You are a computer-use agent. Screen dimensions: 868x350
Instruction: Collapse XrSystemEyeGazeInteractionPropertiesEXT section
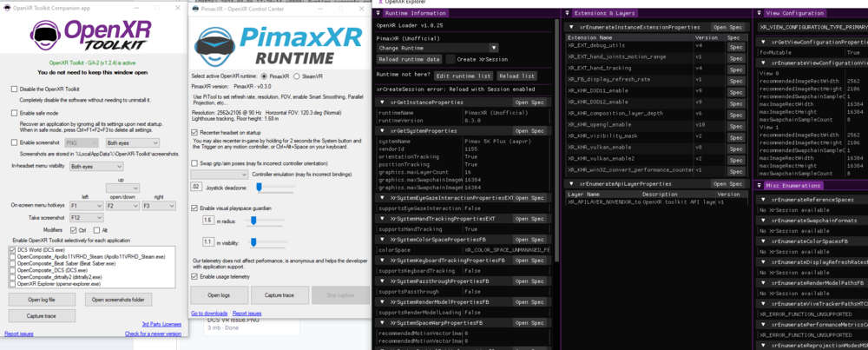(x=383, y=198)
